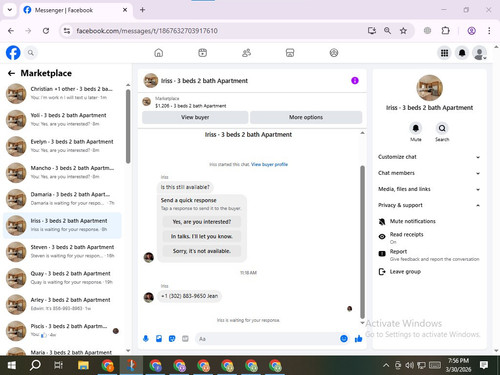Screen dimensions: 500x375
Task: Open the Chrome tab search dropdown
Action: 10,10
